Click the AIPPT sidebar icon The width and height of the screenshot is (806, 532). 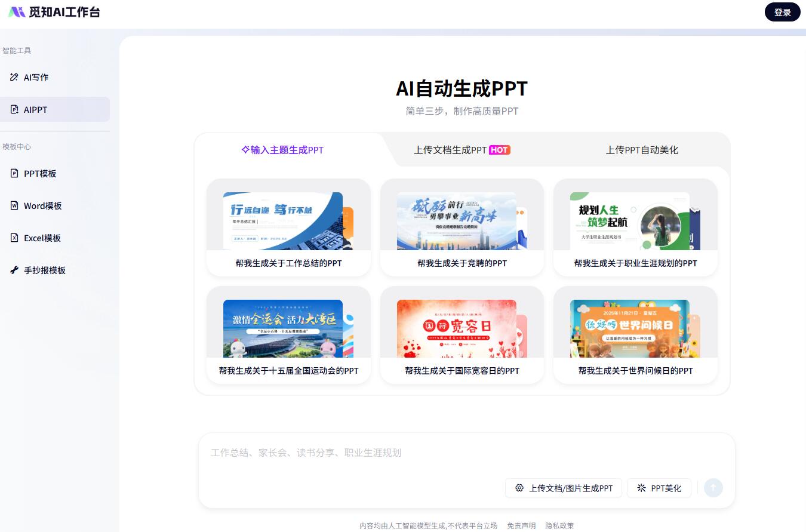click(14, 109)
